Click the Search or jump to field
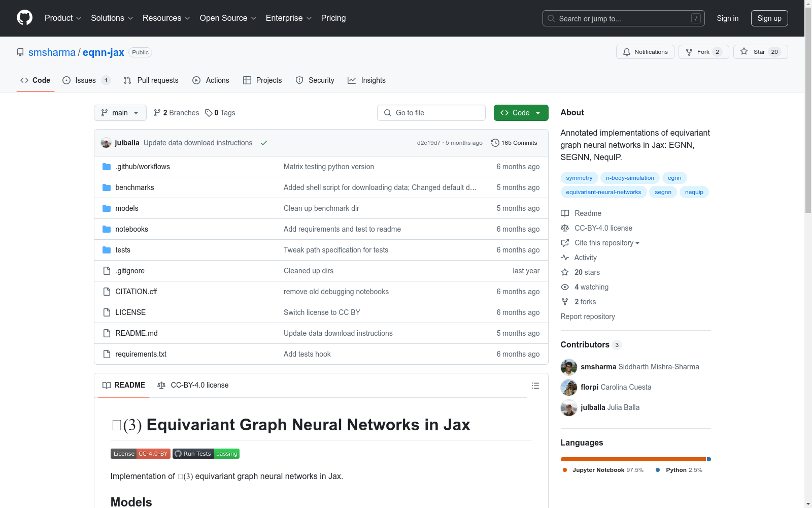Screen dimensions: 812x508 click(624, 18)
